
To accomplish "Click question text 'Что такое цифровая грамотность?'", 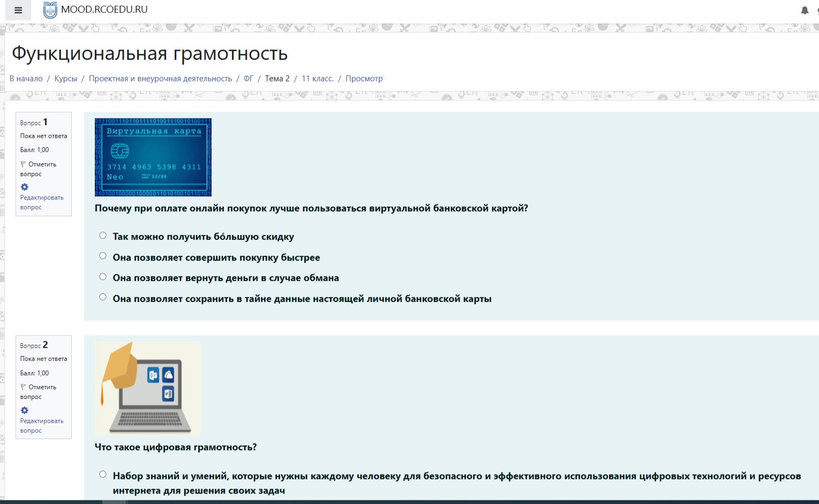I will tap(176, 447).
